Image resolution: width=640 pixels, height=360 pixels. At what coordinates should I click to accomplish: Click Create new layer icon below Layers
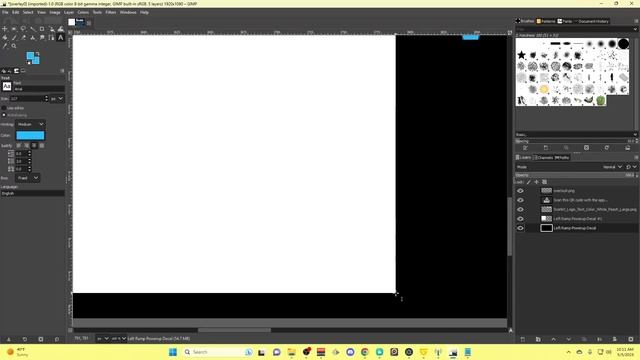point(523,339)
